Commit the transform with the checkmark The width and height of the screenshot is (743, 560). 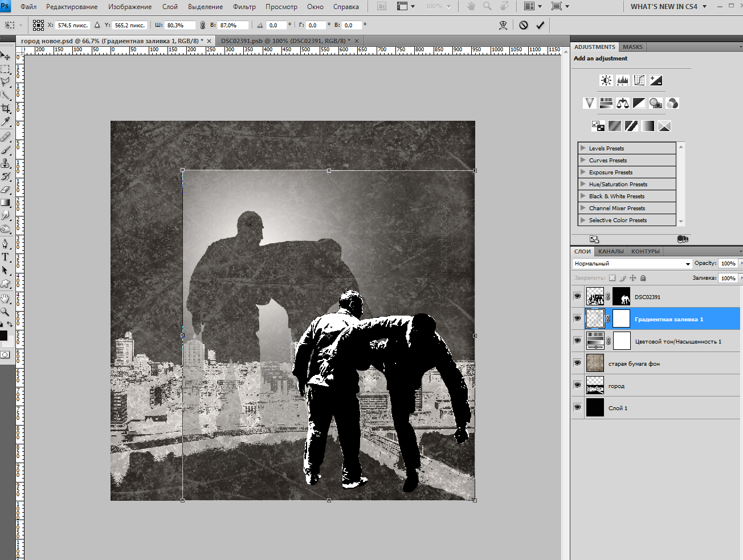coord(540,25)
